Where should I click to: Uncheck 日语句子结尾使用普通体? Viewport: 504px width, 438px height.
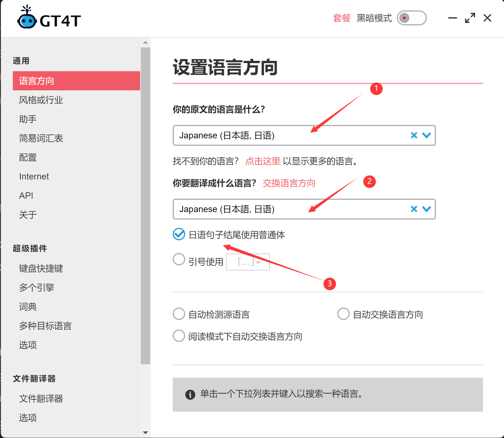click(x=179, y=234)
